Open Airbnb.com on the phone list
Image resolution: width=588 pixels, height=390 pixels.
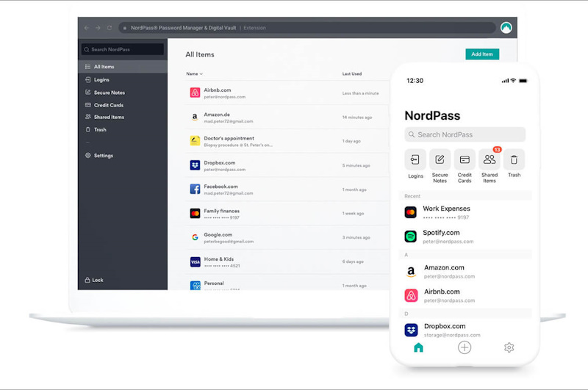(465, 295)
